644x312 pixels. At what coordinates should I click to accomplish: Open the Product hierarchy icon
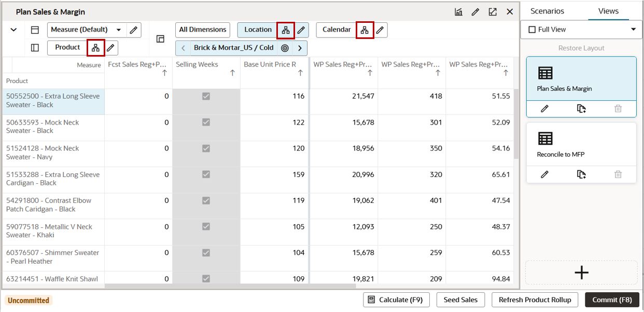[95, 48]
